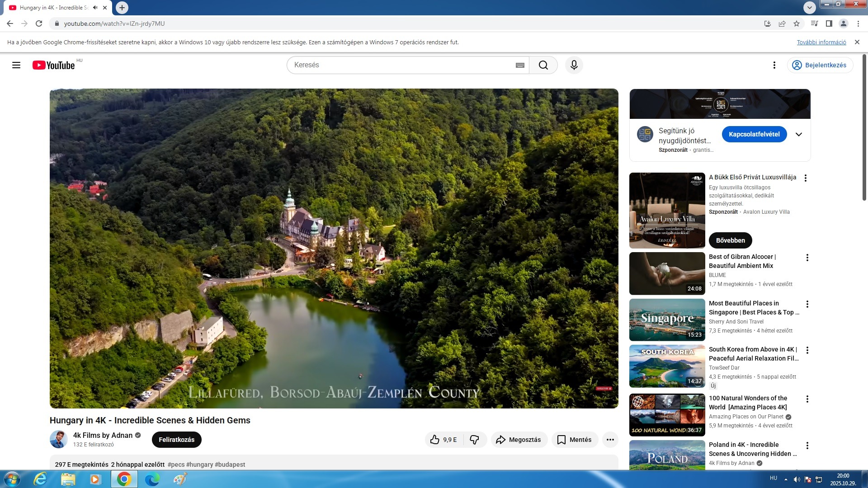The height and width of the screenshot is (488, 868).
Task: Expand the sponsored ad chevron beside Kapcsolatfelvétel
Action: [x=798, y=134]
